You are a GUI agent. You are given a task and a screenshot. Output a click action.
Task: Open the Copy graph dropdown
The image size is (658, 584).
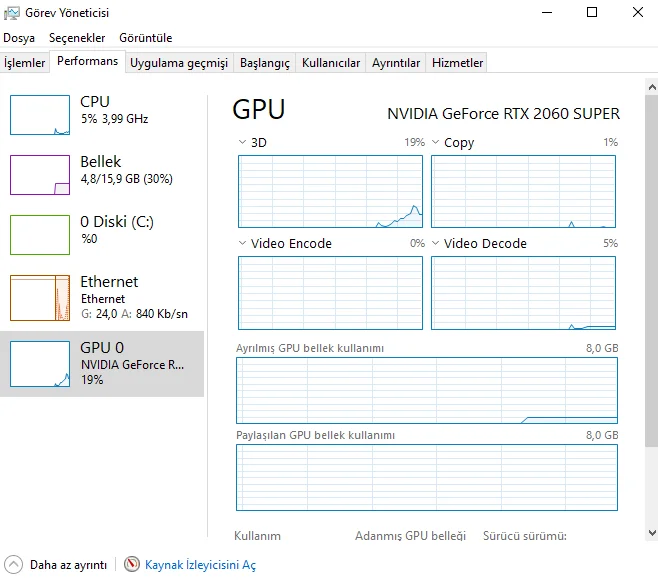[435, 142]
